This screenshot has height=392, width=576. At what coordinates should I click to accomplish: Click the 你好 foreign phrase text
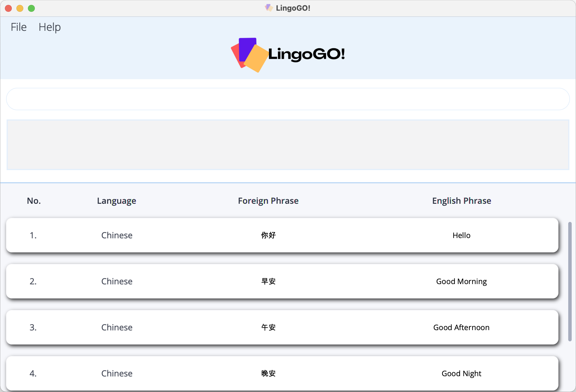[268, 235]
